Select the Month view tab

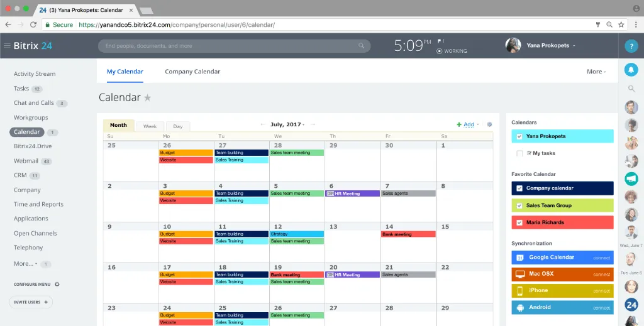point(118,126)
